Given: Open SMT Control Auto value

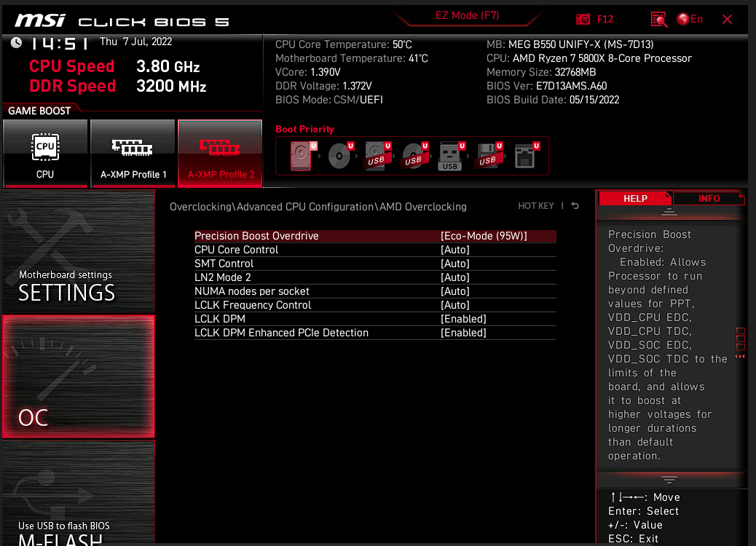Looking at the screenshot, I should [454, 264].
